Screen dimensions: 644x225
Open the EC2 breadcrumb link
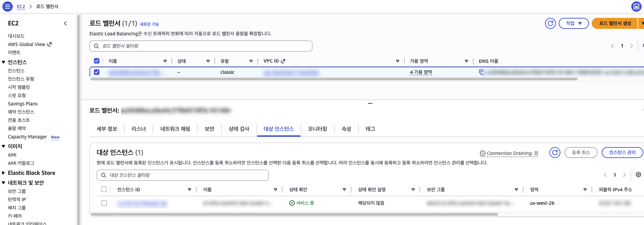(x=21, y=7)
